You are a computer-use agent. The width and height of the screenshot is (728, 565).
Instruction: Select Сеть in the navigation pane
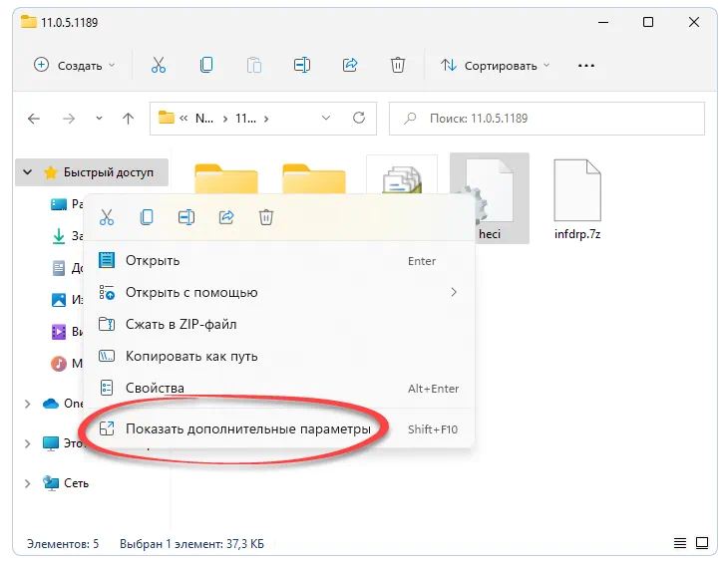point(76,483)
